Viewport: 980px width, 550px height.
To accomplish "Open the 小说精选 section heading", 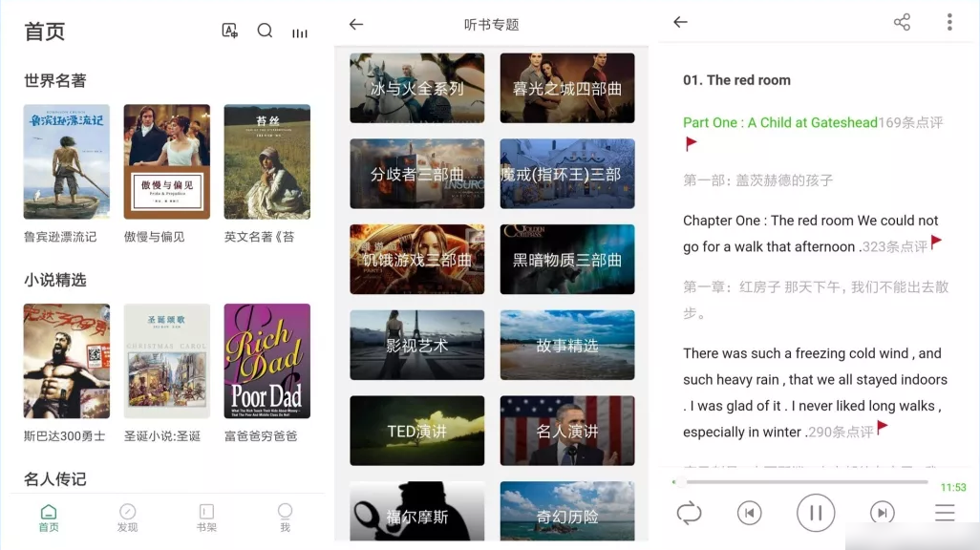I will pyautogui.click(x=55, y=280).
